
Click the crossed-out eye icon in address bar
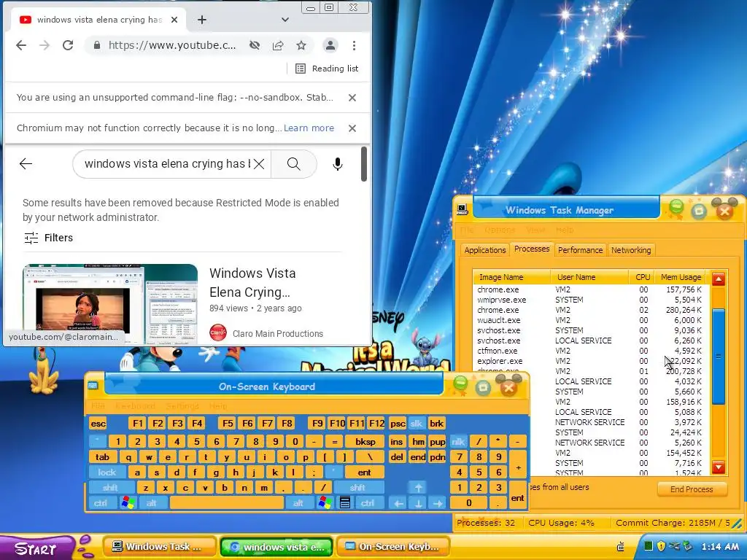(255, 45)
